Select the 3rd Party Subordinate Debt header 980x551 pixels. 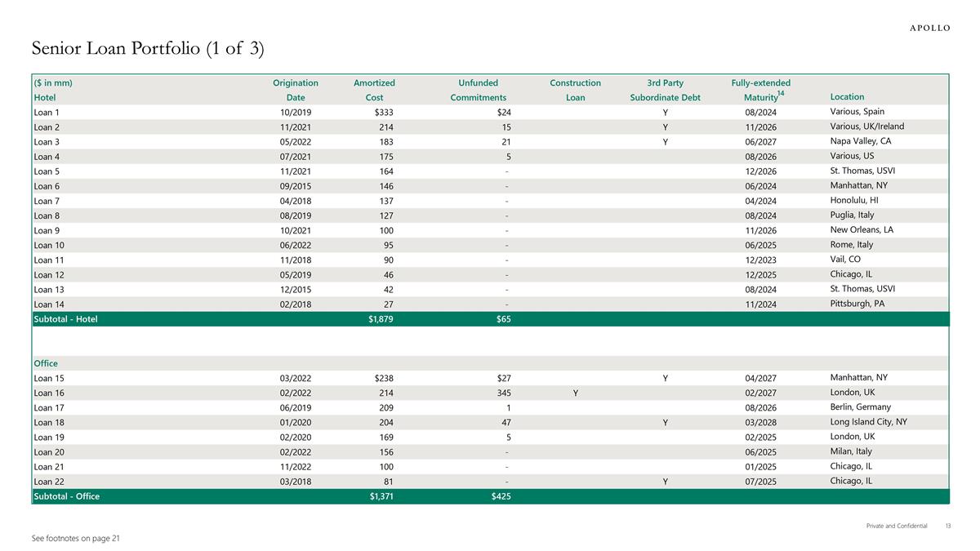665,90
